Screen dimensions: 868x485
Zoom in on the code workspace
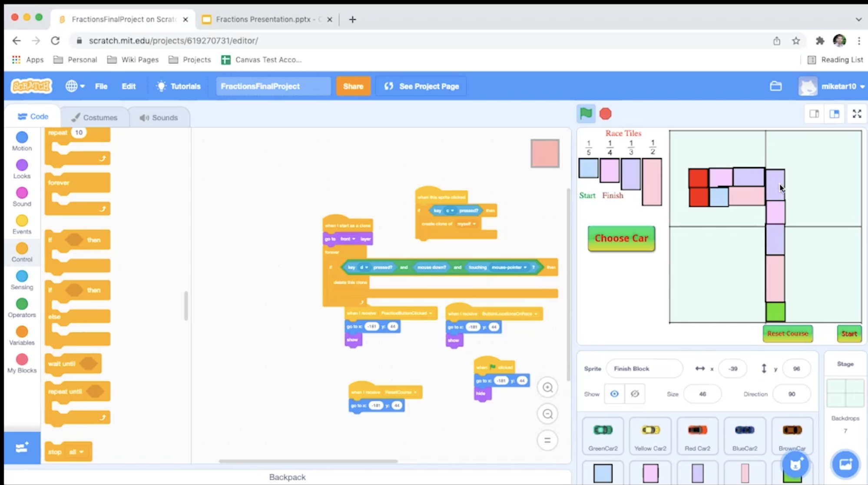click(x=547, y=387)
